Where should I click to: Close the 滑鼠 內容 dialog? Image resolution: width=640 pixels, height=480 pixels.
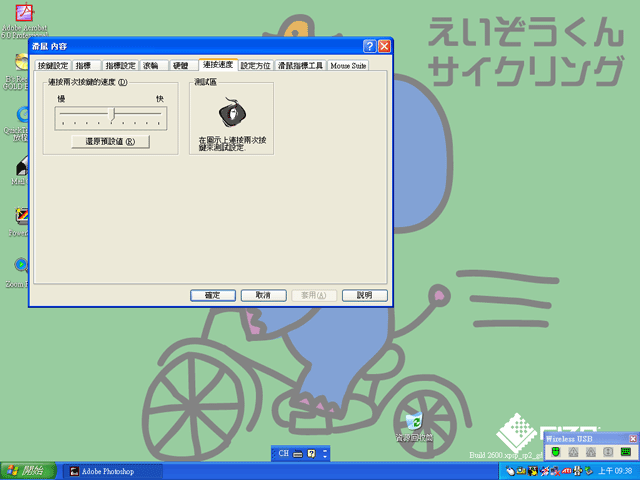point(384,46)
